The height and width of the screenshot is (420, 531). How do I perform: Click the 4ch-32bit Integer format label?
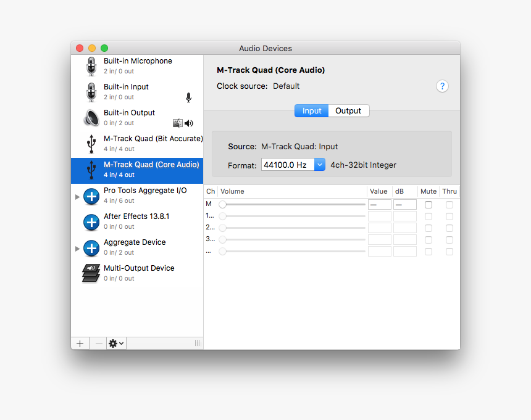pos(364,165)
